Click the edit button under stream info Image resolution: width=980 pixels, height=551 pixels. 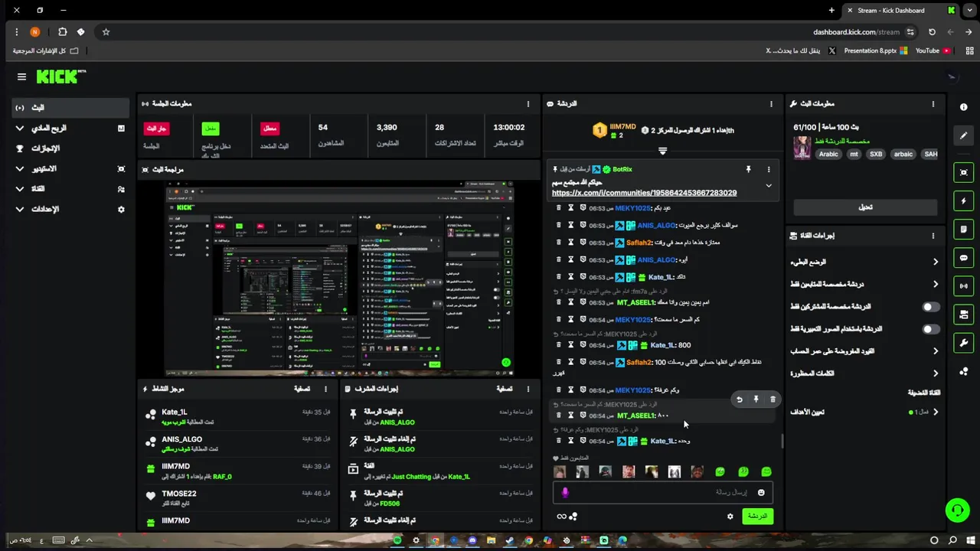pyautogui.click(x=865, y=207)
